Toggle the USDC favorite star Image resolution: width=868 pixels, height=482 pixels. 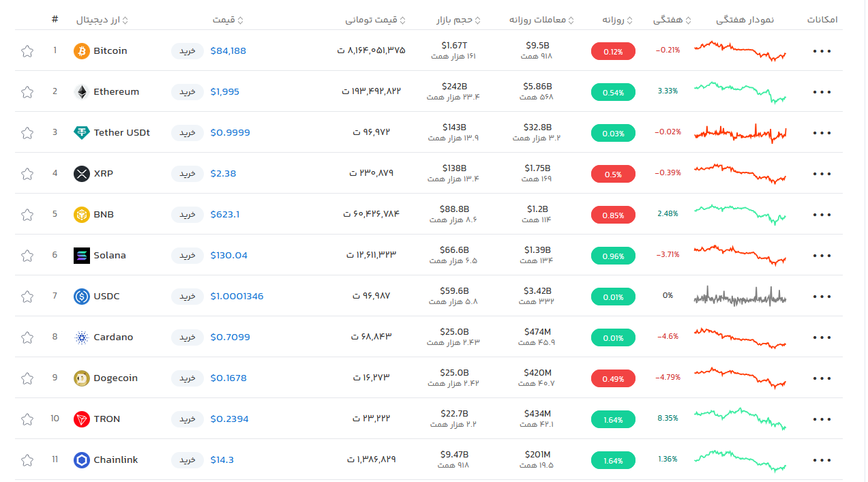click(27, 297)
